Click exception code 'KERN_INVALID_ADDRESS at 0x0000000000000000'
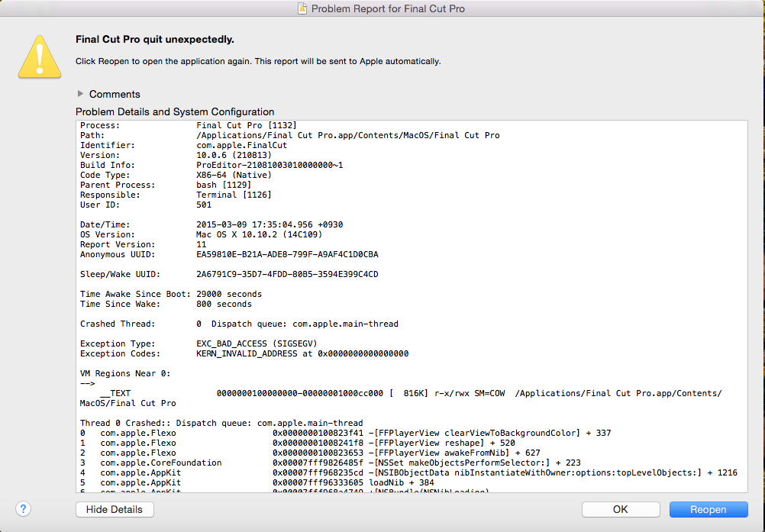The width and height of the screenshot is (765, 532). pyautogui.click(x=302, y=353)
